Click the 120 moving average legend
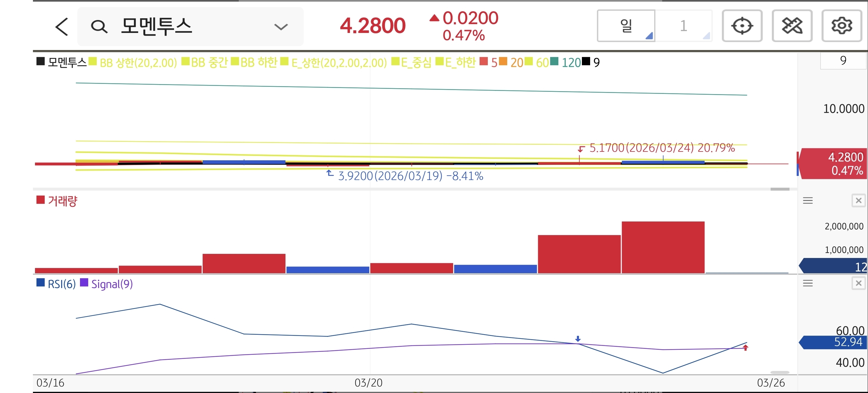 tap(570, 63)
